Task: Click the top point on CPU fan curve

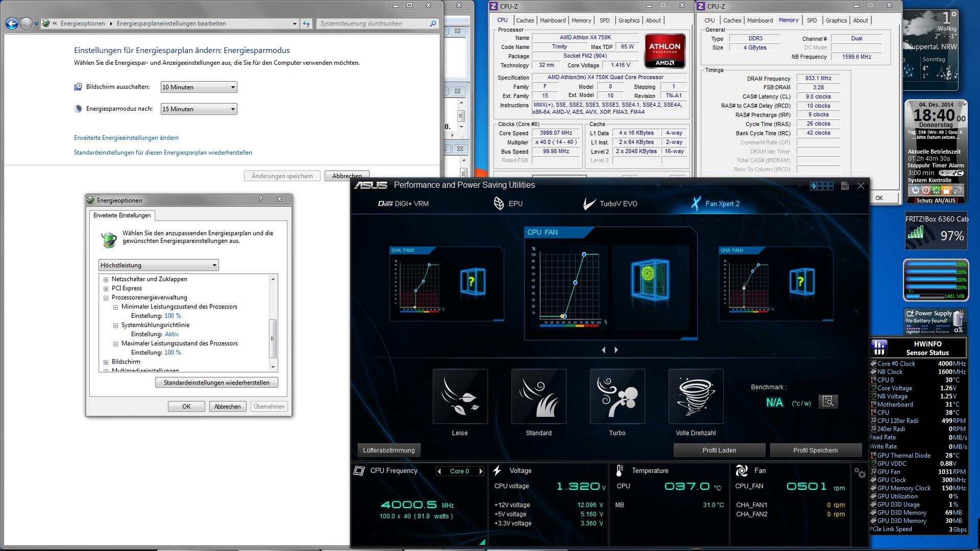Action: 584,254
